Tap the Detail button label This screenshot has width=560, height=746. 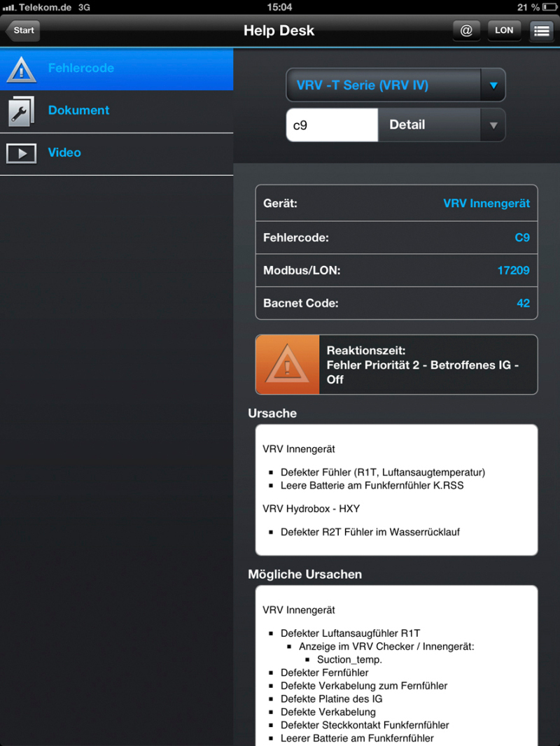point(407,125)
